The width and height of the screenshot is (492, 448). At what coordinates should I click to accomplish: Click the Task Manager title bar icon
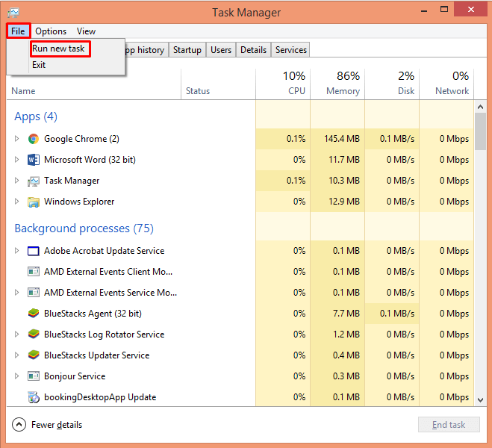pyautogui.click(x=13, y=13)
